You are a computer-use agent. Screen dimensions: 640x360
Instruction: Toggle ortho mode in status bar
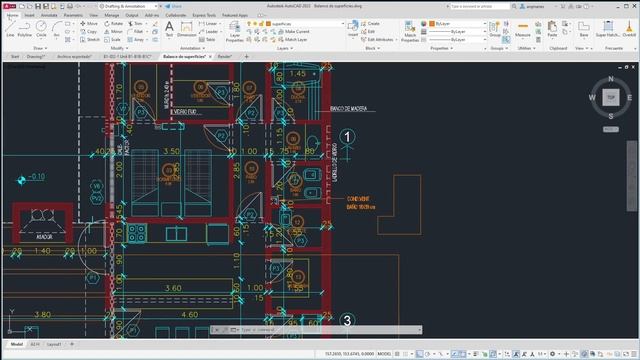[419, 354]
